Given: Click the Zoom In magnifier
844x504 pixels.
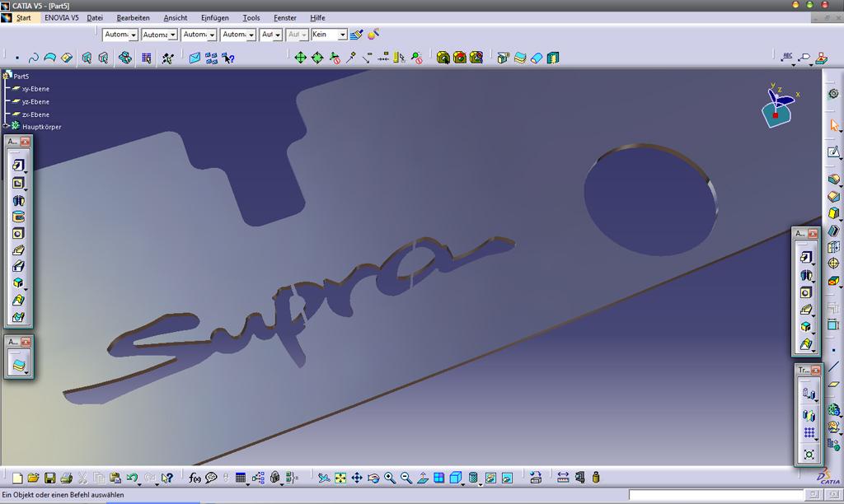Looking at the screenshot, I should tap(390, 478).
